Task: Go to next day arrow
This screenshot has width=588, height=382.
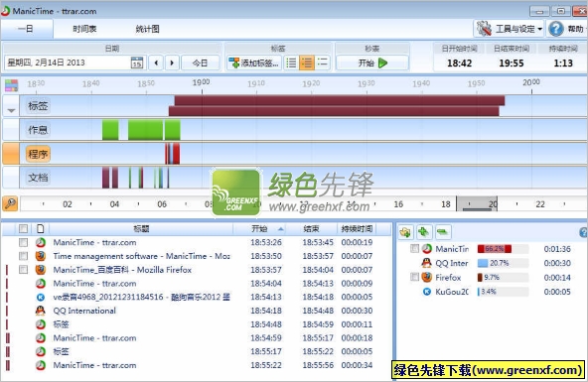Action: tap(172, 63)
